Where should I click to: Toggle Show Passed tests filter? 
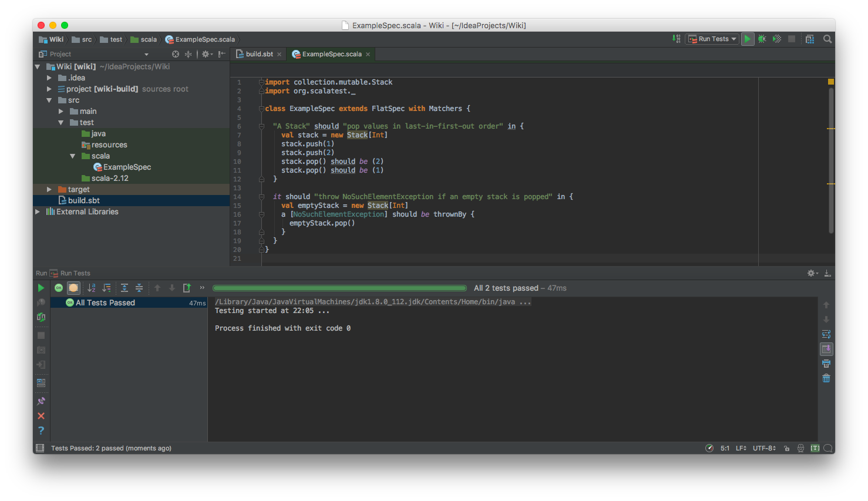pos(59,288)
